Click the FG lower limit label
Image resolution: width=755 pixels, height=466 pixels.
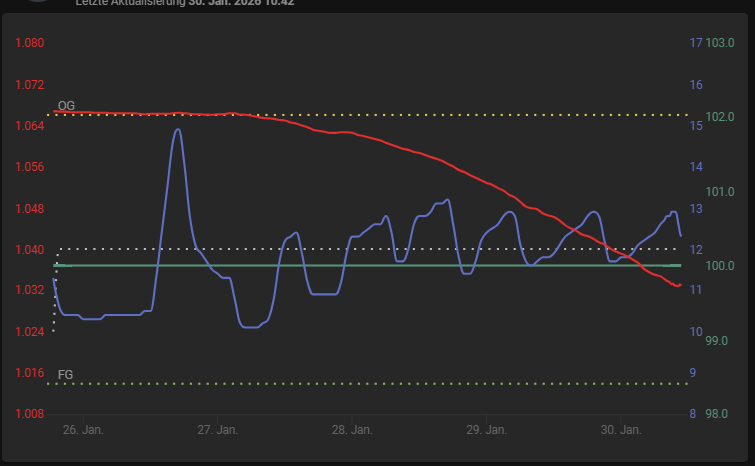pyautogui.click(x=65, y=374)
